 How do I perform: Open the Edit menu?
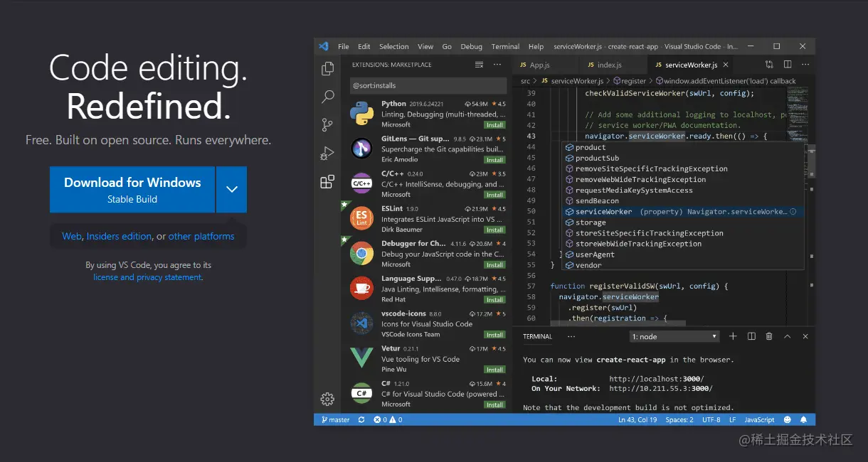(x=364, y=46)
